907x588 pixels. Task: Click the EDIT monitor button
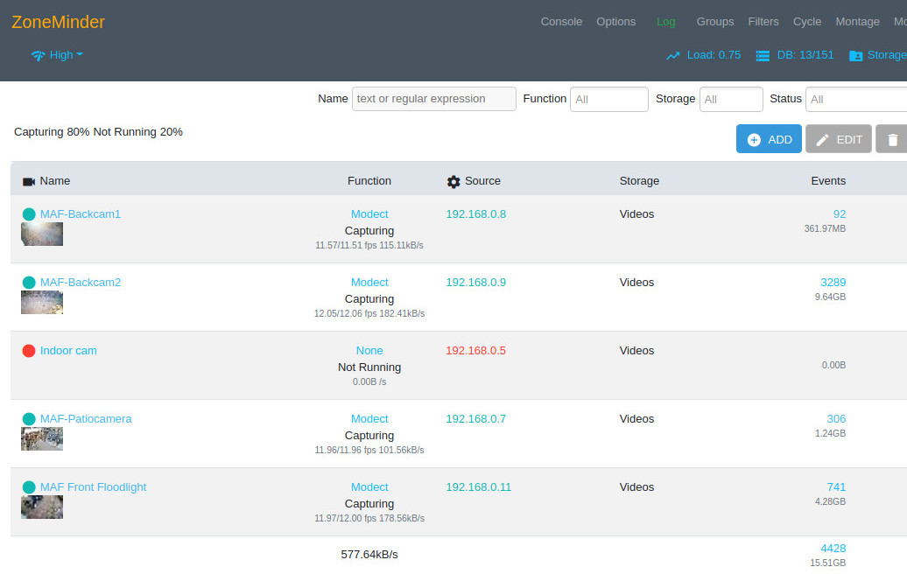click(x=838, y=139)
